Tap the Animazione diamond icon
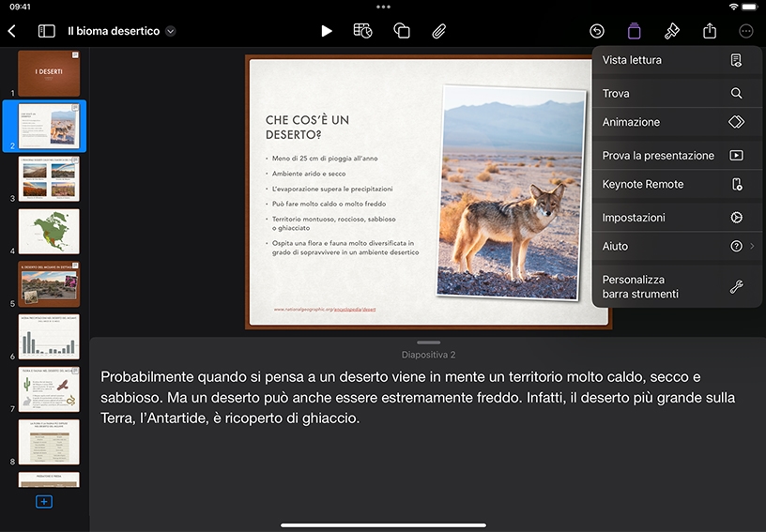The image size is (766, 532). coord(736,122)
